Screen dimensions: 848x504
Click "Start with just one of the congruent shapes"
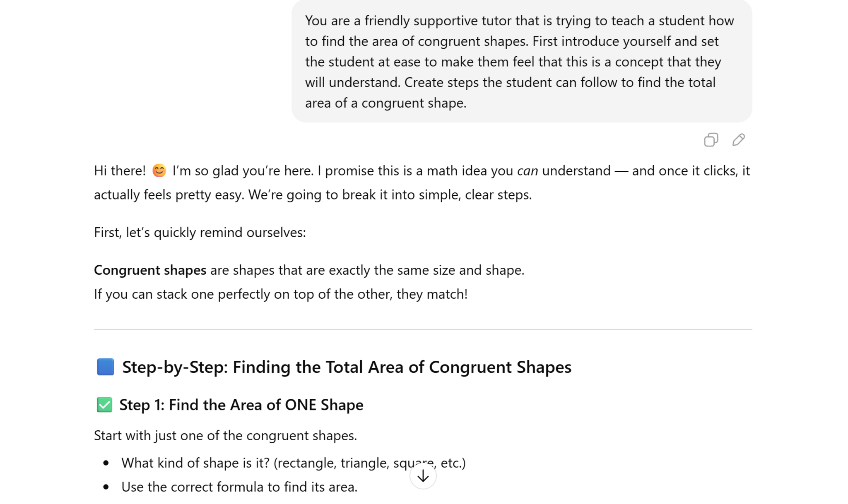pyautogui.click(x=225, y=436)
